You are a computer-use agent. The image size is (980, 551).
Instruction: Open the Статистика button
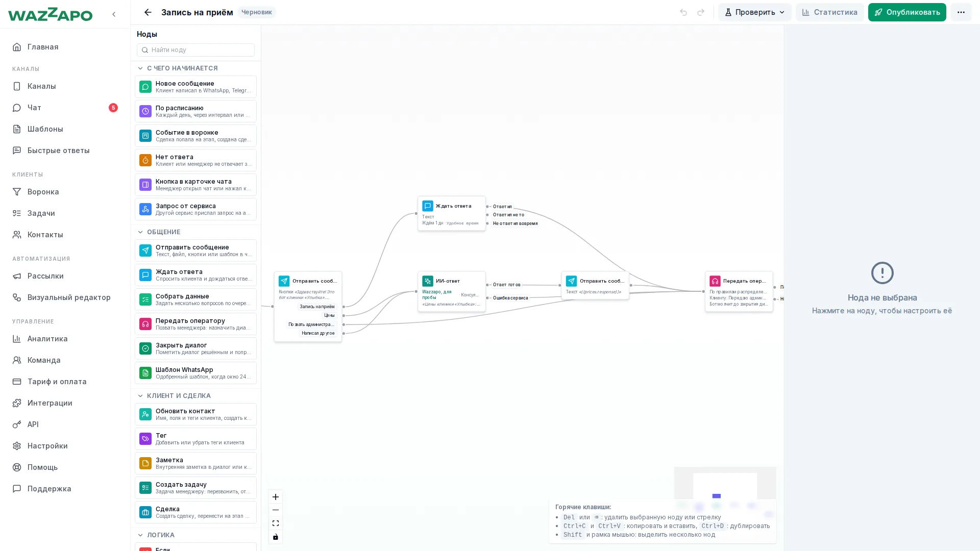829,12
